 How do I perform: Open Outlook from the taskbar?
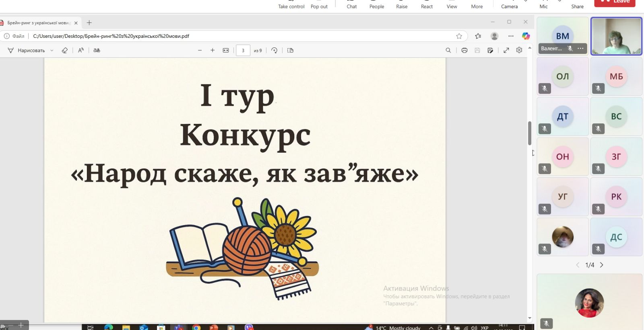[x=144, y=327]
